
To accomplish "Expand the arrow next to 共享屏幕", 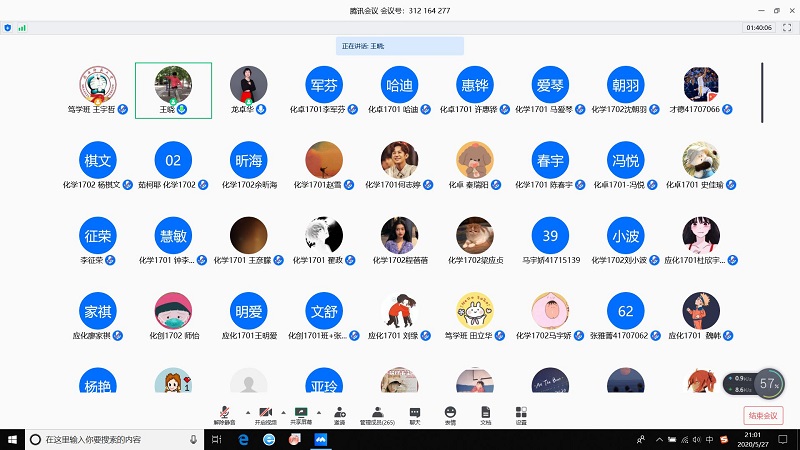I will pyautogui.click(x=319, y=411).
